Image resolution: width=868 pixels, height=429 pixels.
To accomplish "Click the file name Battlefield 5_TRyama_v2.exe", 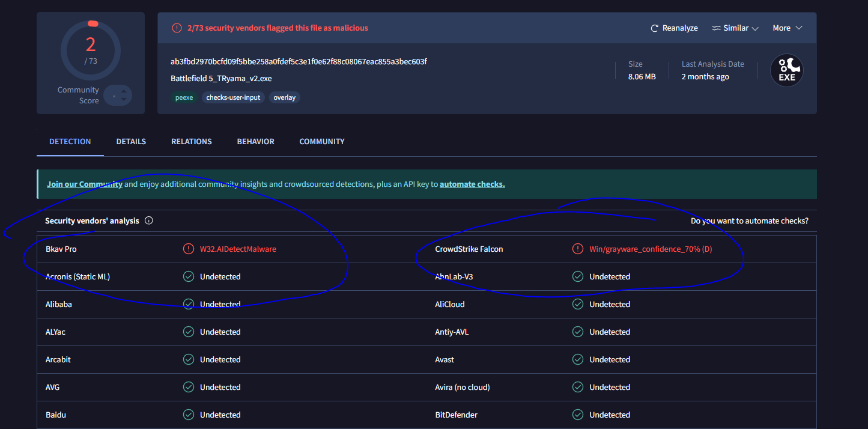I will coord(221,79).
